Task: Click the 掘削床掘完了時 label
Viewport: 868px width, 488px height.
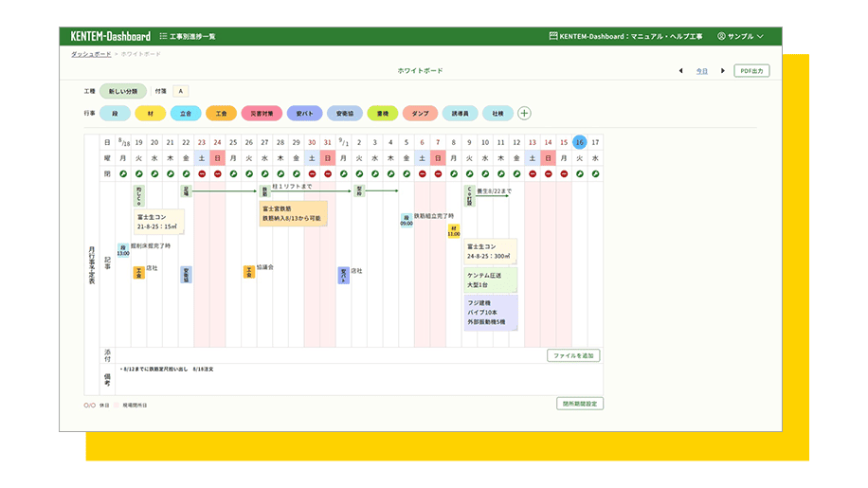Action: pos(151,245)
